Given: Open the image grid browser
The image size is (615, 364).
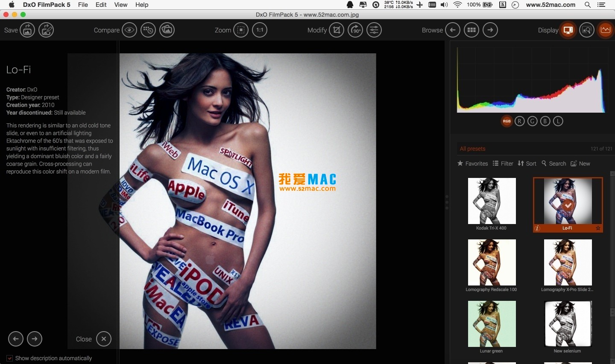Looking at the screenshot, I should [x=471, y=30].
